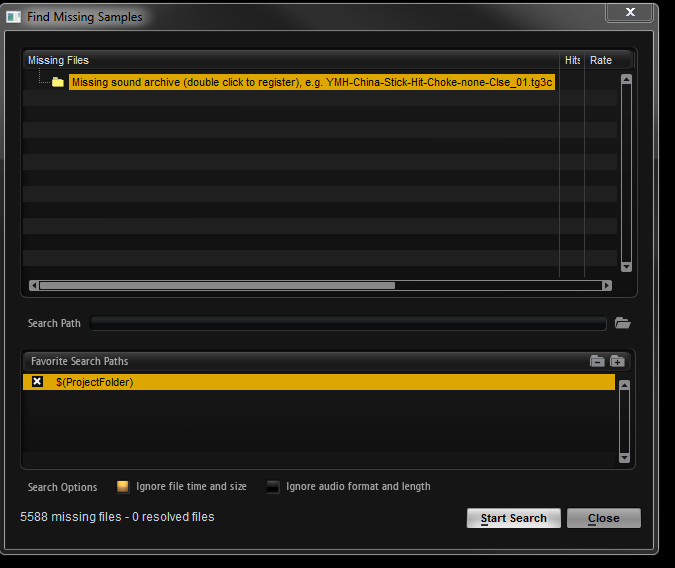Click right arrow of horizontal scrollbar
675x568 pixels.
[607, 286]
